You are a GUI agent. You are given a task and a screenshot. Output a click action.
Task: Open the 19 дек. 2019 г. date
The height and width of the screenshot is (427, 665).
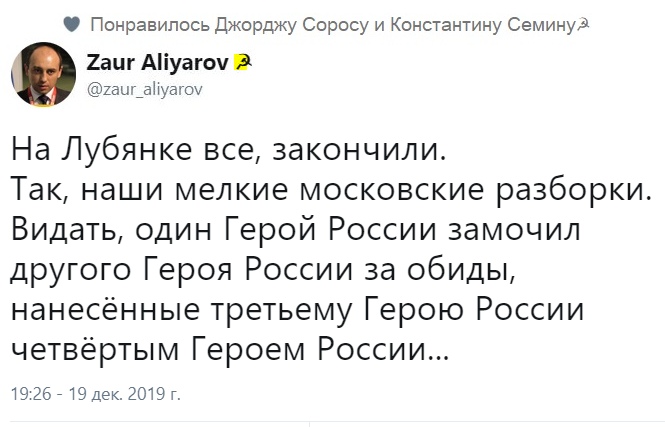click(x=123, y=394)
